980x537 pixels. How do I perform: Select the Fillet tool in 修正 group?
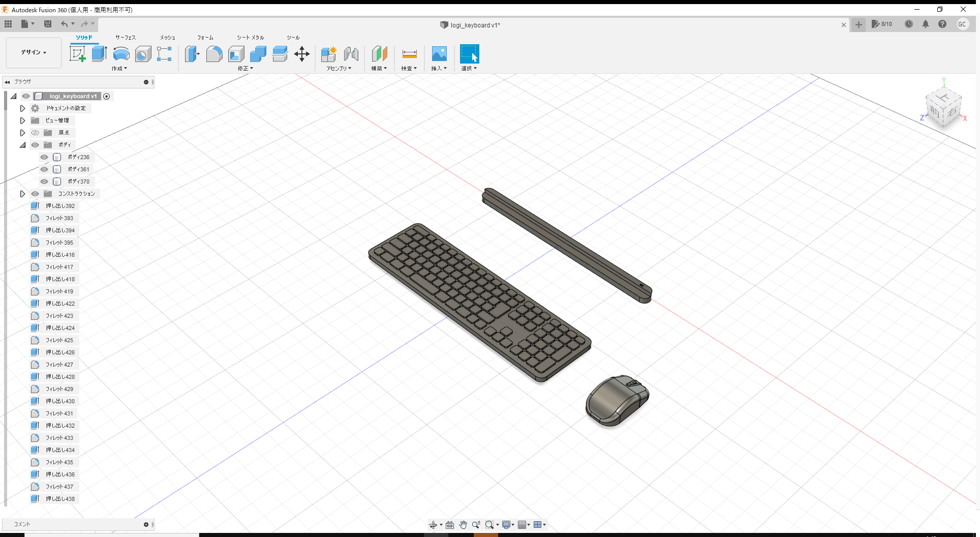(x=214, y=54)
